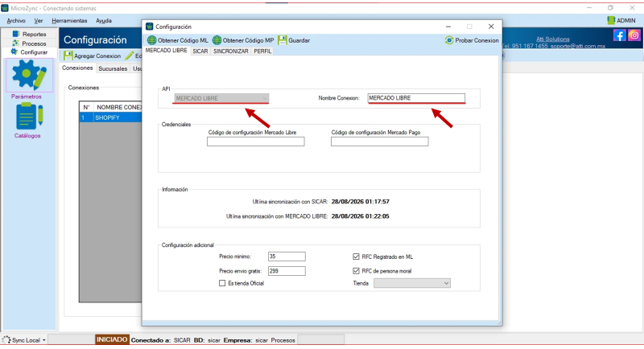
Task: Click the Obtener Código ML globe icon
Action: pos(151,40)
